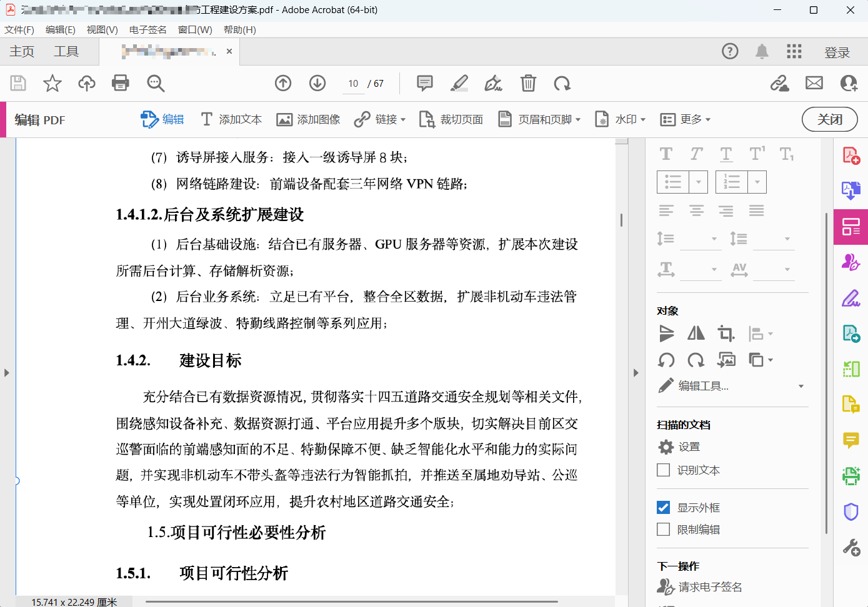
Task: Disable the 显示外框 show outline checkbox
Action: point(663,507)
